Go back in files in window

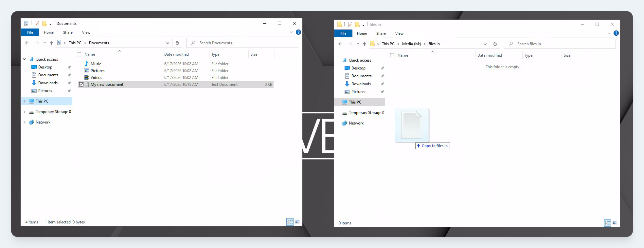pos(340,44)
